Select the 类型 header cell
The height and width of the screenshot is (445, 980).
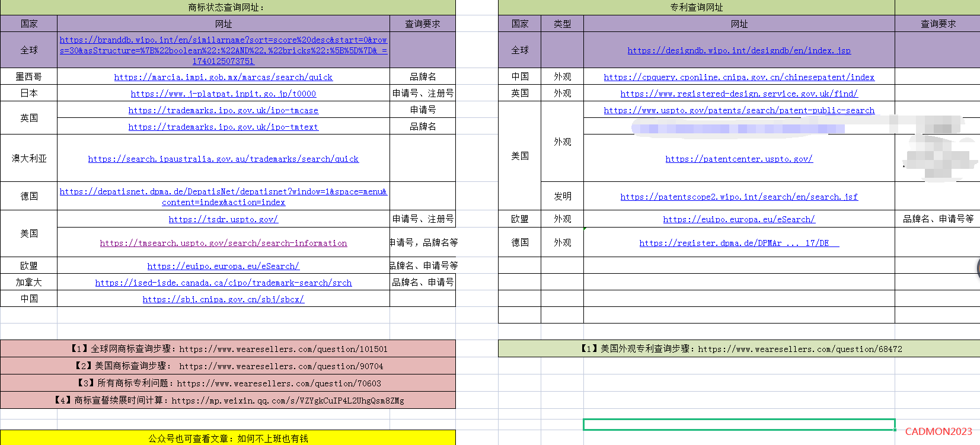click(x=562, y=24)
